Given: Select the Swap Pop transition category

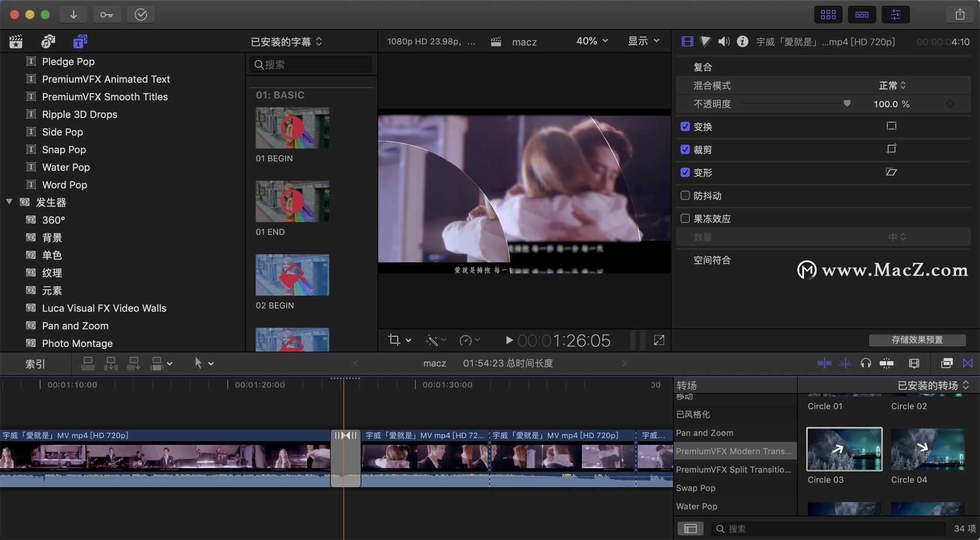Looking at the screenshot, I should pyautogui.click(x=735, y=488).
